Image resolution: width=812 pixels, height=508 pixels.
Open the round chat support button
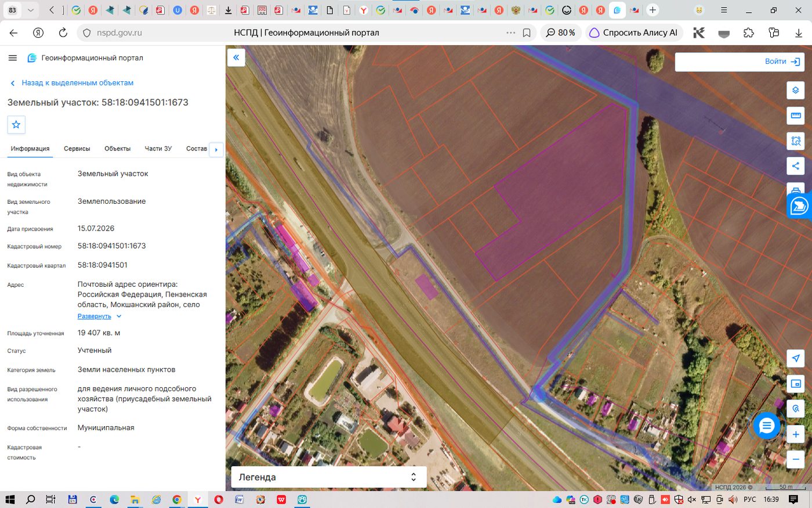click(x=767, y=426)
